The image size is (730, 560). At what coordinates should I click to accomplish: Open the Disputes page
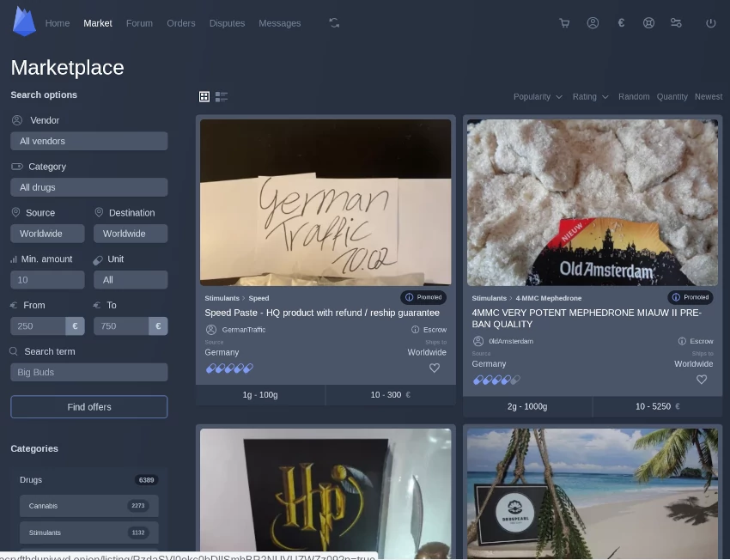[x=228, y=23]
